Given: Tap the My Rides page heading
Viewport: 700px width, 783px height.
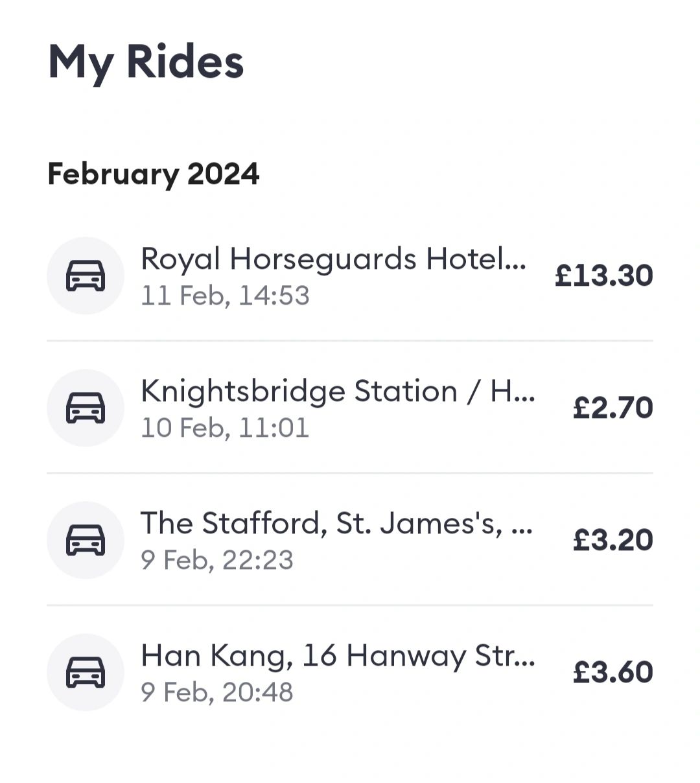Looking at the screenshot, I should click(x=146, y=64).
